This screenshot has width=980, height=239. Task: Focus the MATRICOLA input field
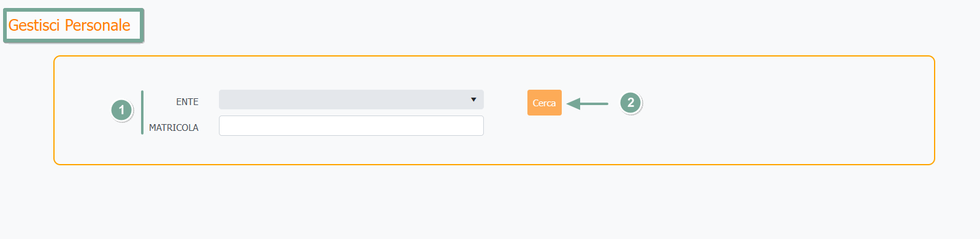(x=351, y=125)
